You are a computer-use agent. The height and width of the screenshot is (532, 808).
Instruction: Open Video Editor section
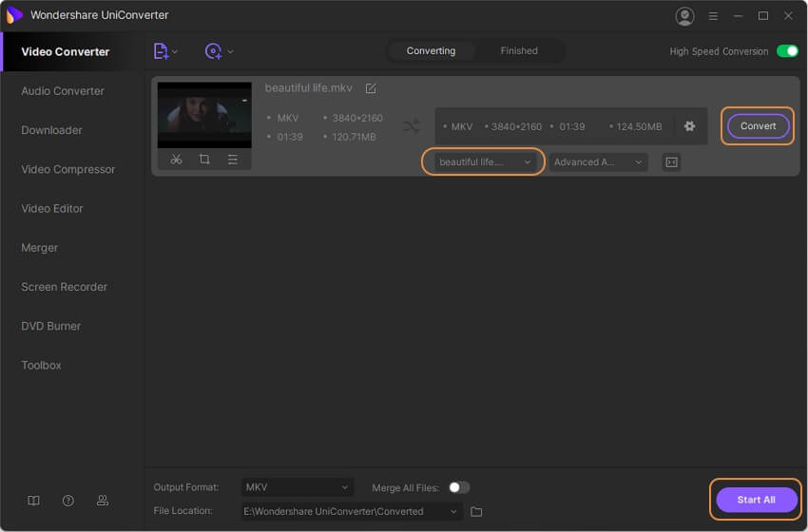(52, 209)
